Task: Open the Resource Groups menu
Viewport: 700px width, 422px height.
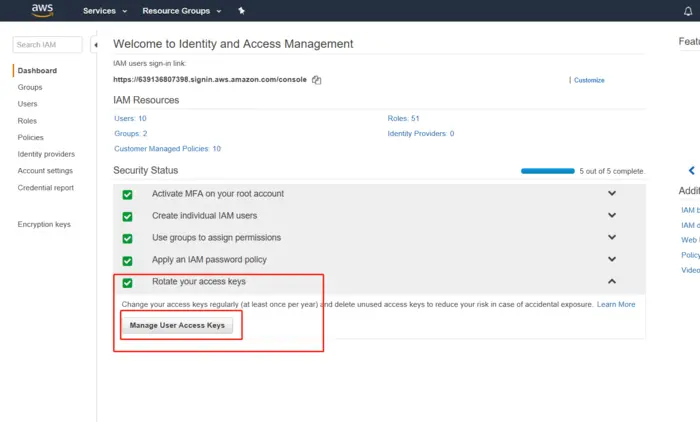Action: pos(181,11)
